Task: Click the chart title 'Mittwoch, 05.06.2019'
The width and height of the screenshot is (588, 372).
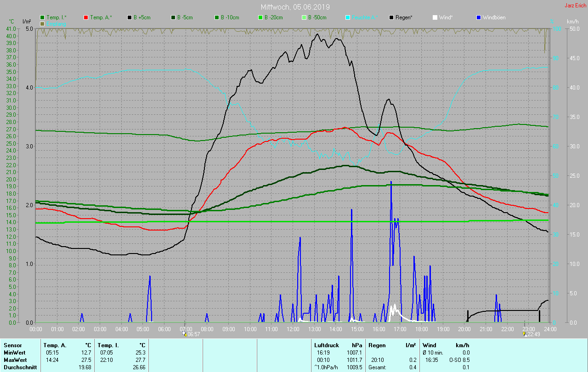Action: click(x=295, y=7)
